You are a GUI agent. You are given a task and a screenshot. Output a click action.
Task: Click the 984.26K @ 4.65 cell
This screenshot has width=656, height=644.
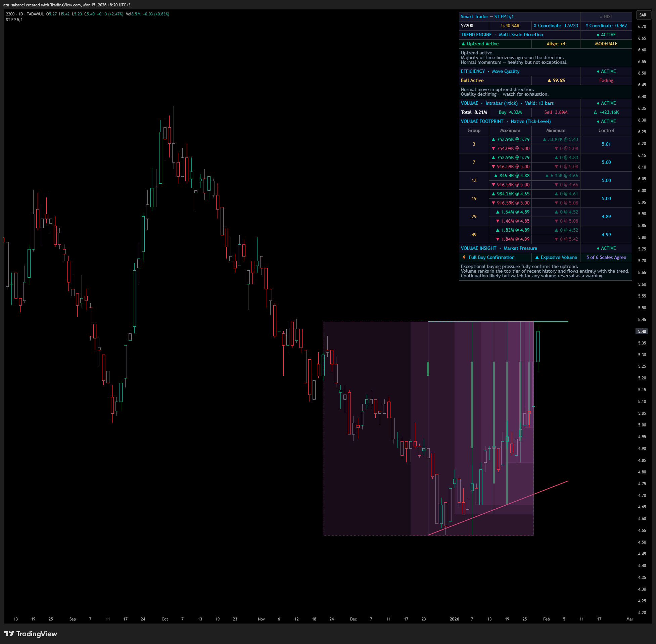(510, 194)
